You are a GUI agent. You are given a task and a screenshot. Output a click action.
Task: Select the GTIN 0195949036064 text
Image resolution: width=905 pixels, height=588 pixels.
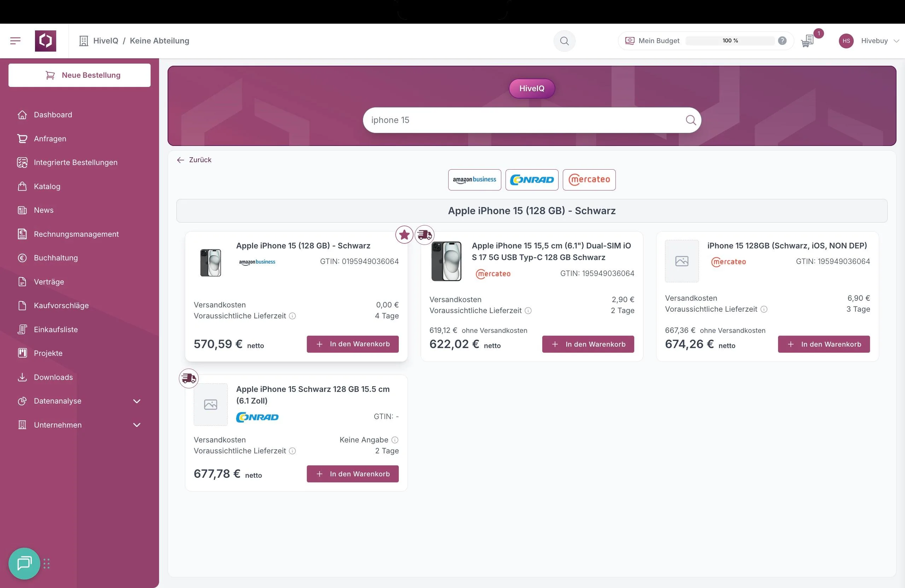tap(359, 261)
